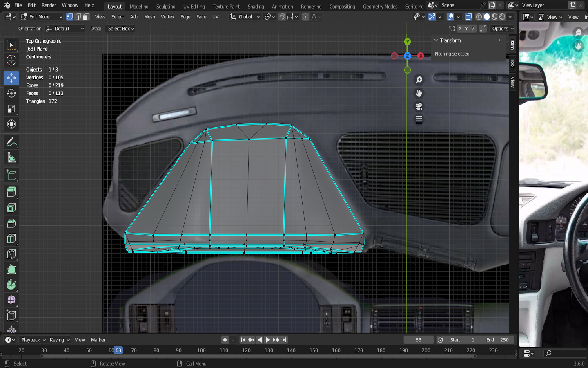Activate the Inset Faces tool
The width and height of the screenshot is (588, 368).
click(11, 208)
